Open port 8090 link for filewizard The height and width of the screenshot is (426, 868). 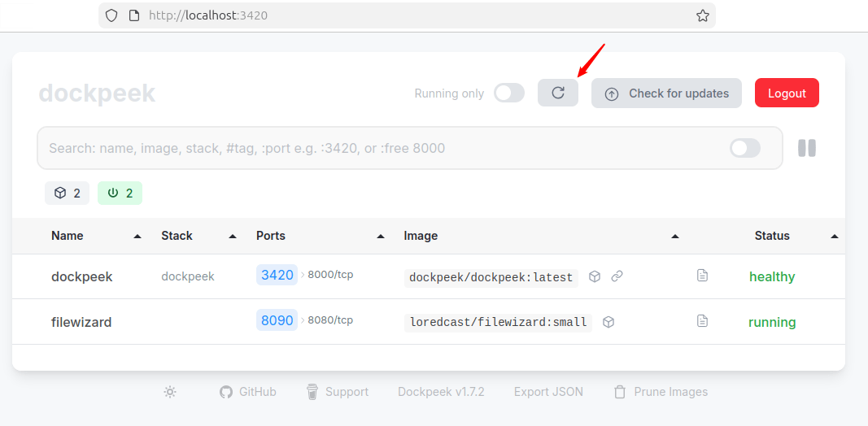click(x=277, y=320)
